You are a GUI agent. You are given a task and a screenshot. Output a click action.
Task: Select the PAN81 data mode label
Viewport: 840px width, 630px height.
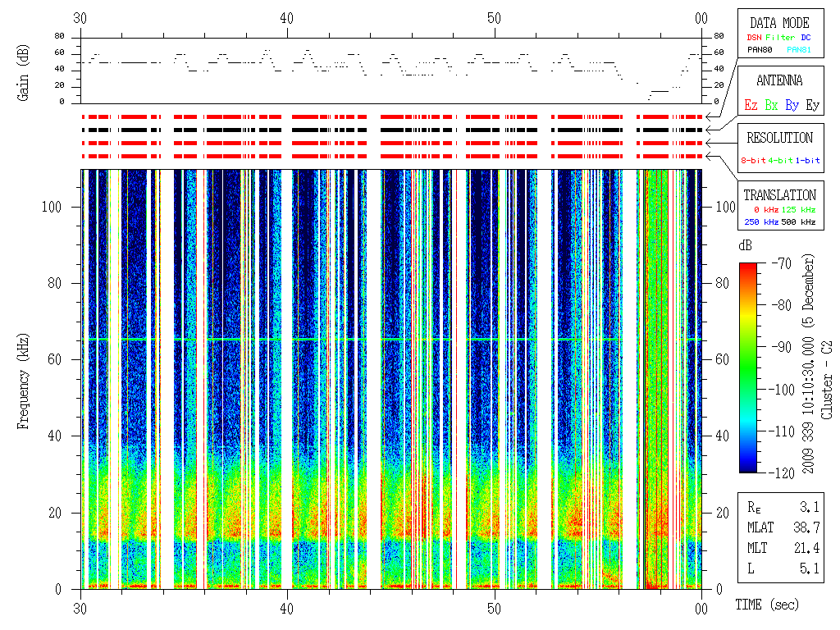(799, 50)
